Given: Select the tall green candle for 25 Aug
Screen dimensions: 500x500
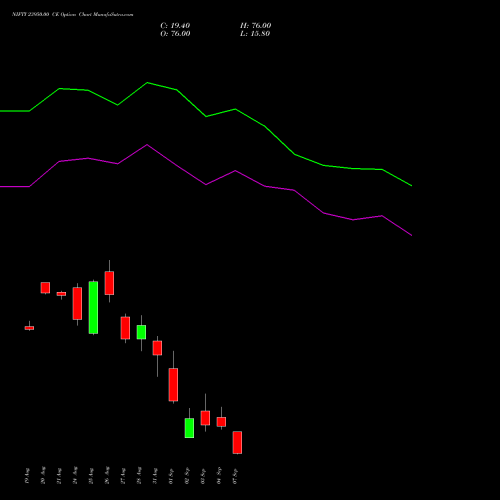Looking at the screenshot, I should pyautogui.click(x=93, y=307).
